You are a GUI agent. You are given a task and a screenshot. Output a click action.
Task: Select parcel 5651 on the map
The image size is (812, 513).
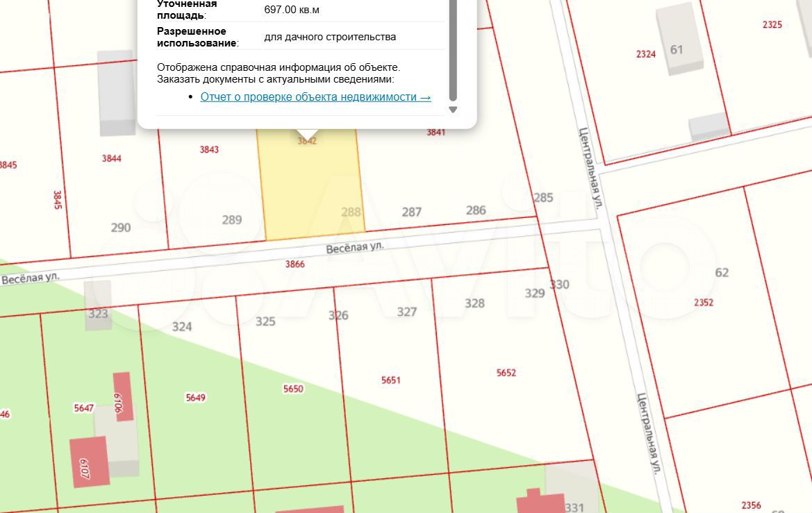click(x=391, y=380)
